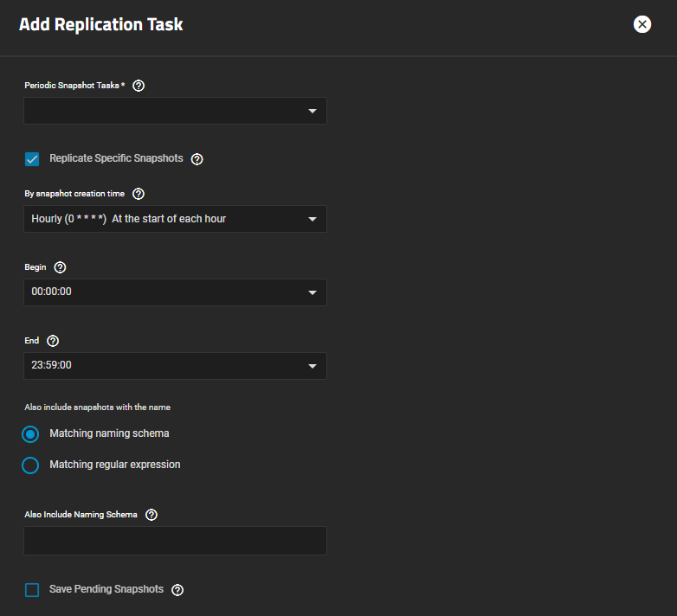Enable Save Pending Snapshots checkbox

click(x=32, y=590)
